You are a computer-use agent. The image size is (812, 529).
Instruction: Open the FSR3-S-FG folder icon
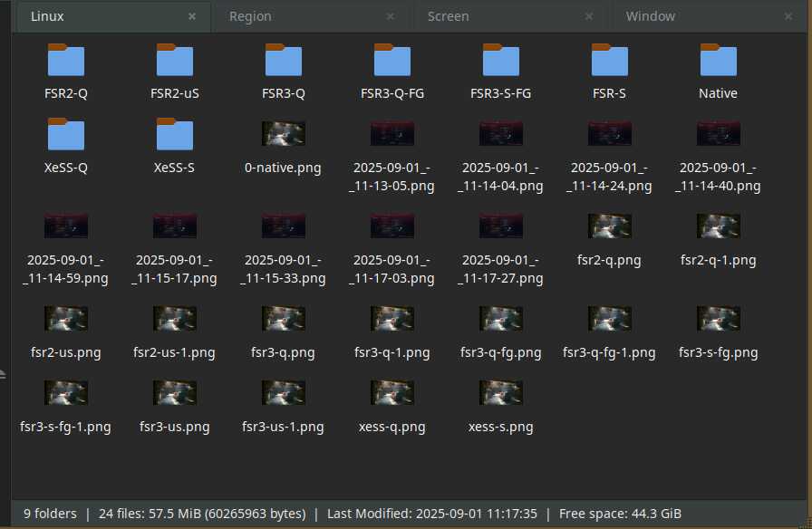click(x=501, y=60)
